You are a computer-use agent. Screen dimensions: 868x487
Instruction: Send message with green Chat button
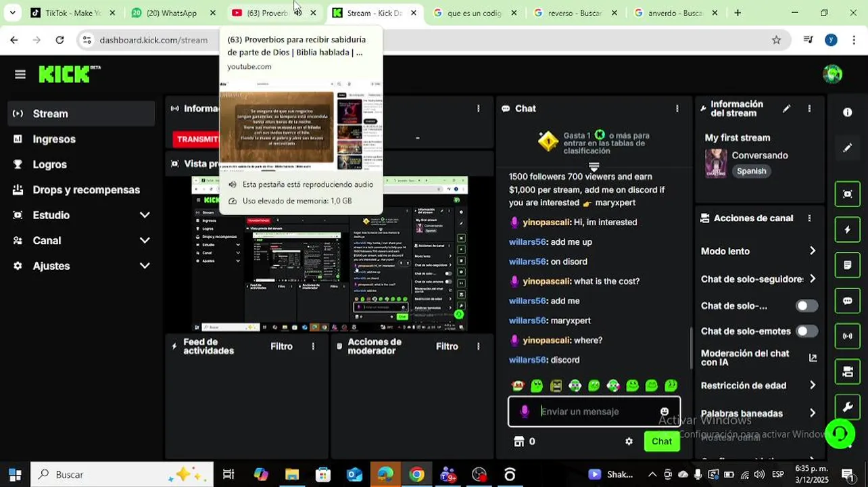point(661,441)
